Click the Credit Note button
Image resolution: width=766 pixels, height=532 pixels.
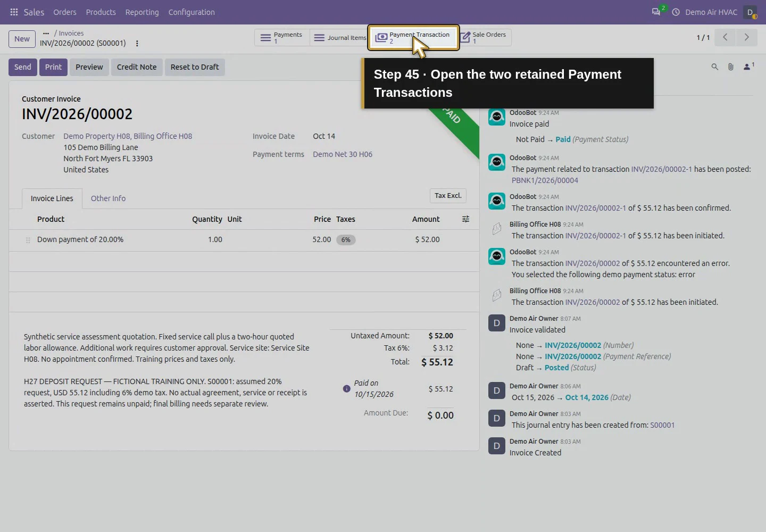[137, 67]
